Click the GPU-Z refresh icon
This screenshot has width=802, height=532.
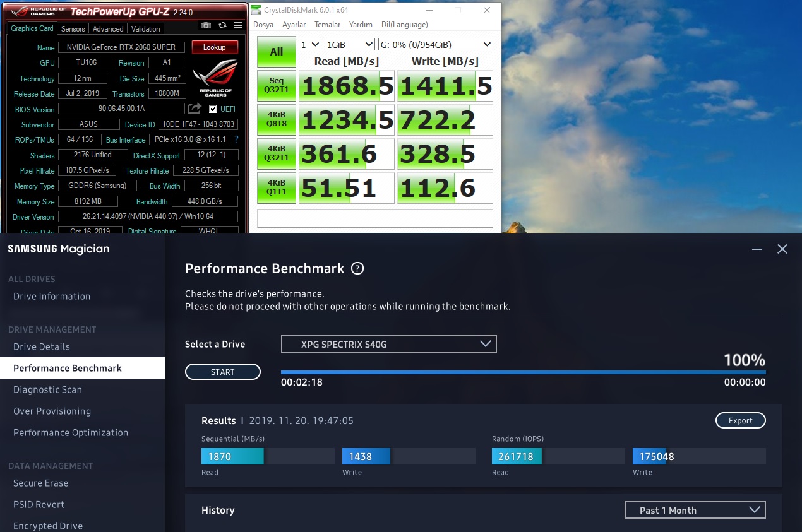(x=222, y=25)
